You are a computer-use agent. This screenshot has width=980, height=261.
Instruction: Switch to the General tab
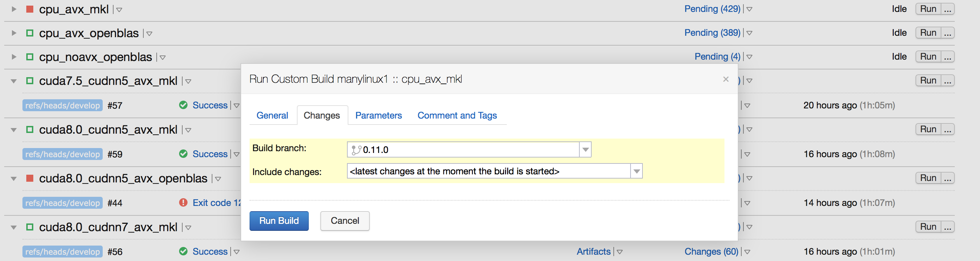pos(272,115)
